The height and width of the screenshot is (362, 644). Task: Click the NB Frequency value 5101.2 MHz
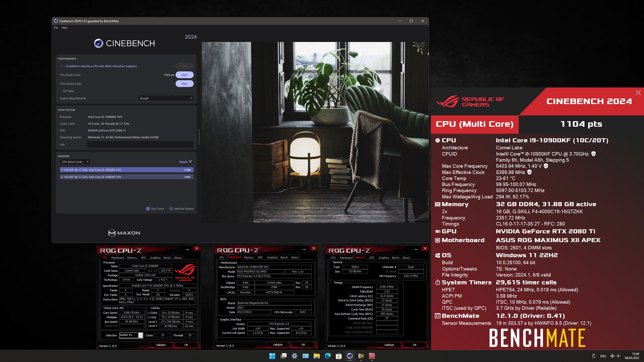(411, 276)
